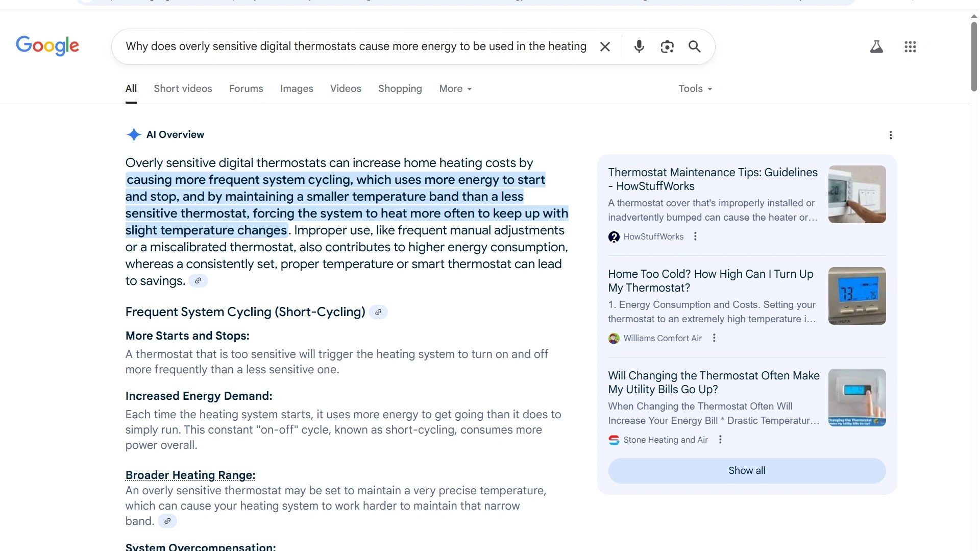Open Search by image camera icon

click(x=667, y=46)
